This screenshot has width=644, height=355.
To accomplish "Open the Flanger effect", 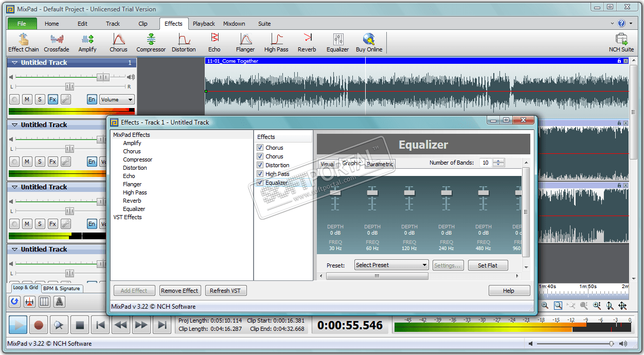I will pyautogui.click(x=245, y=42).
